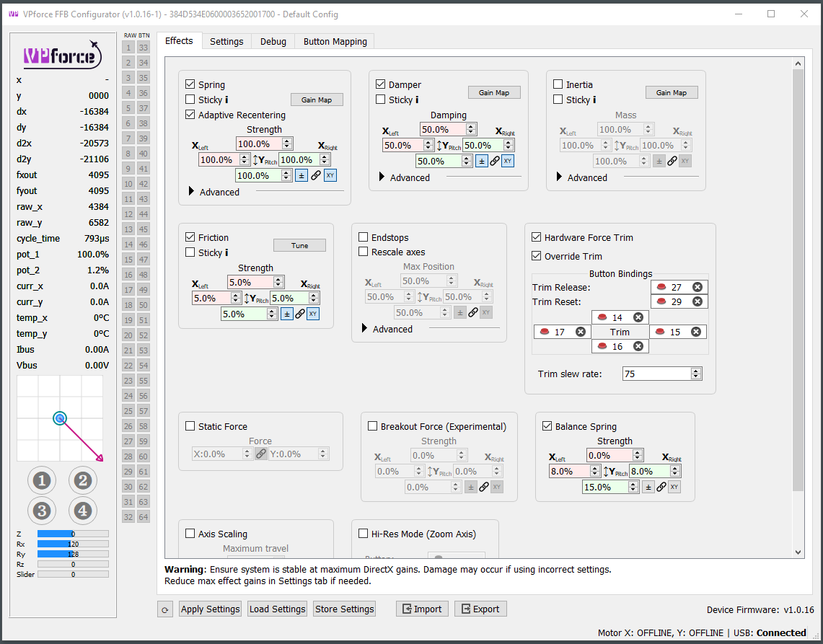The image size is (823, 644).
Task: Click the Balance Spring XY icon
Action: pyautogui.click(x=674, y=487)
